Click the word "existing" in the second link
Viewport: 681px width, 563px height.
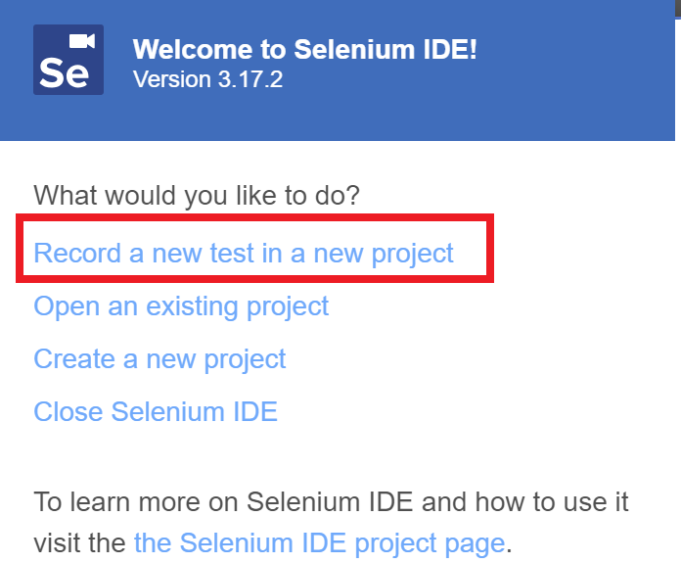click(x=192, y=307)
